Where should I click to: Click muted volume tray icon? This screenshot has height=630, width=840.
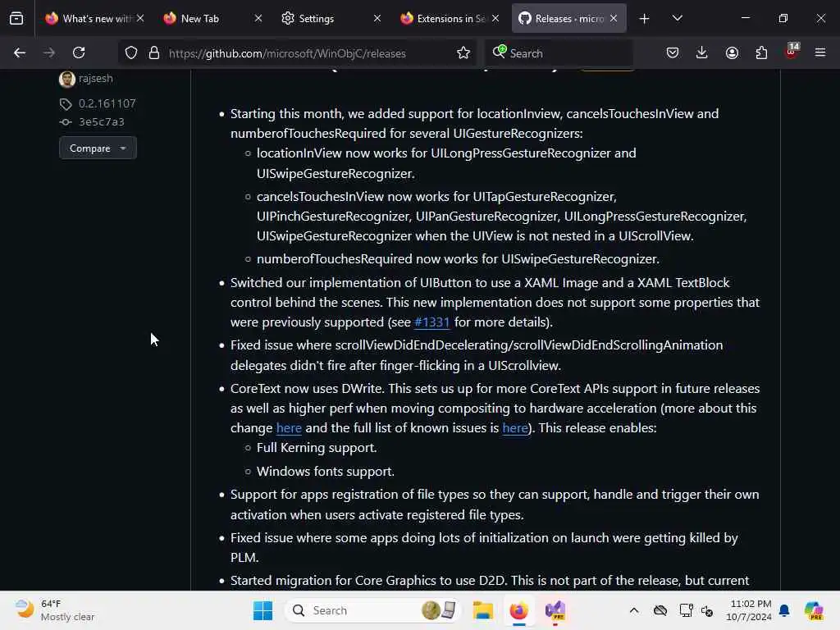pos(707,610)
